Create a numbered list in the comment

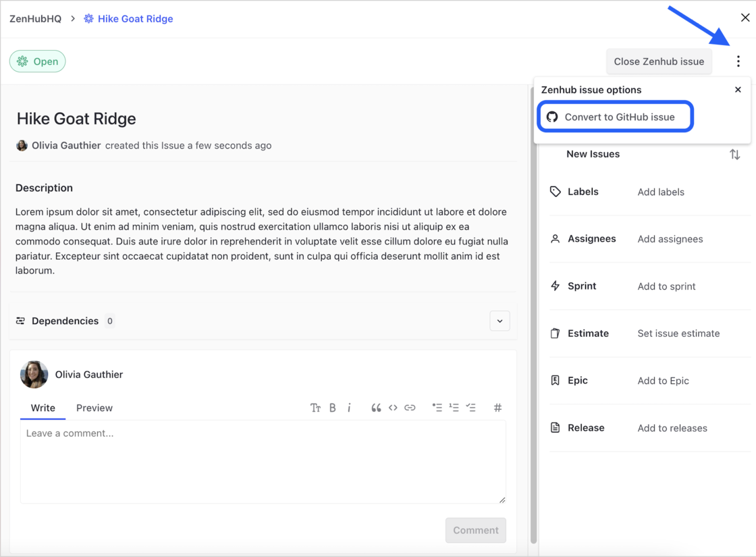click(454, 407)
